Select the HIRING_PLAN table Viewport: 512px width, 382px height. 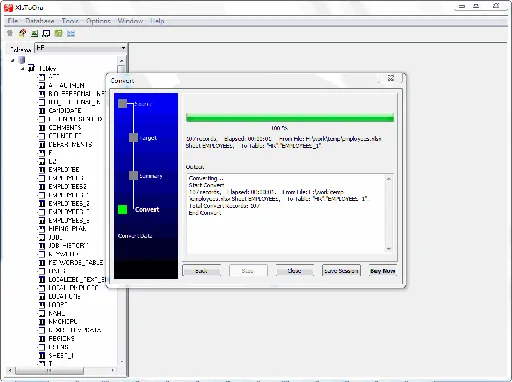tap(67, 229)
